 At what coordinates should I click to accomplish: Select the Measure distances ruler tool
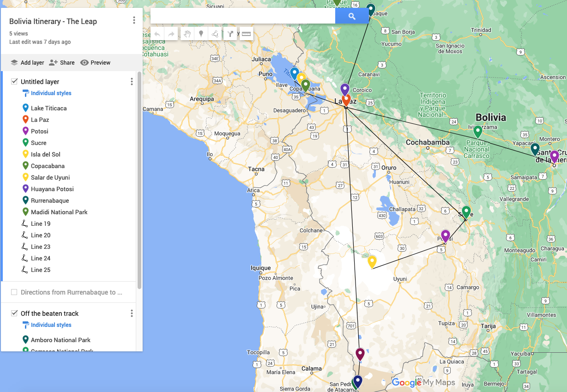pos(246,34)
